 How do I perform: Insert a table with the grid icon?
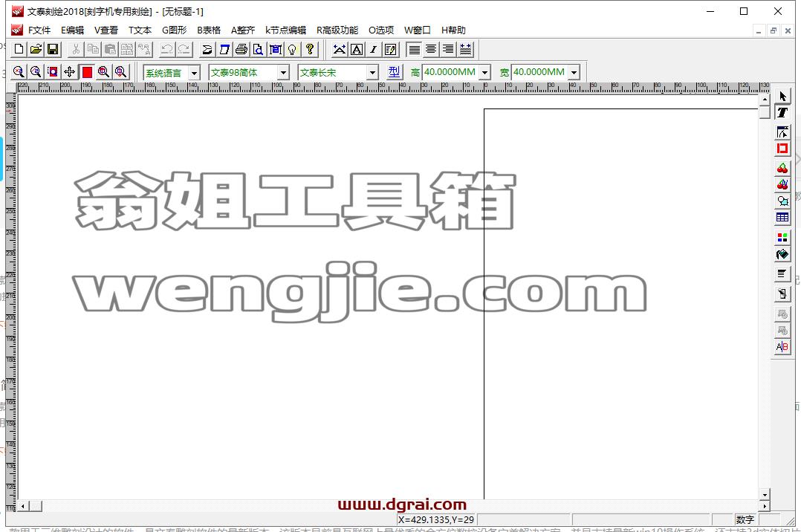tap(782, 217)
